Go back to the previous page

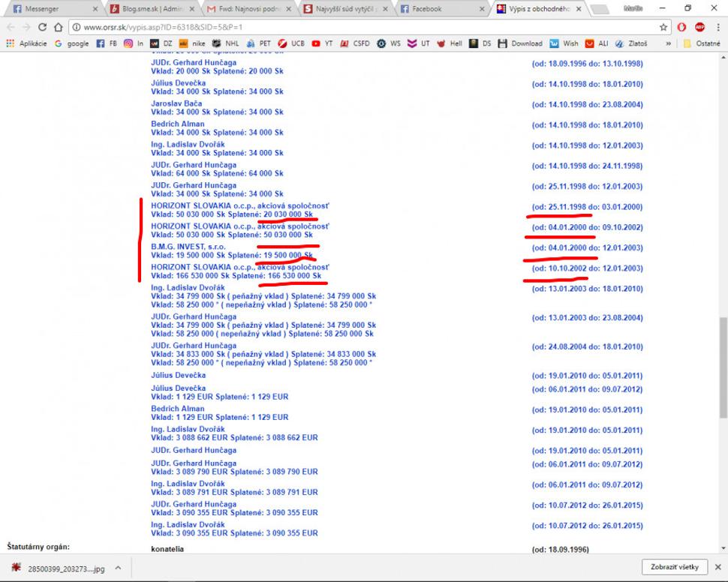click(x=11, y=28)
